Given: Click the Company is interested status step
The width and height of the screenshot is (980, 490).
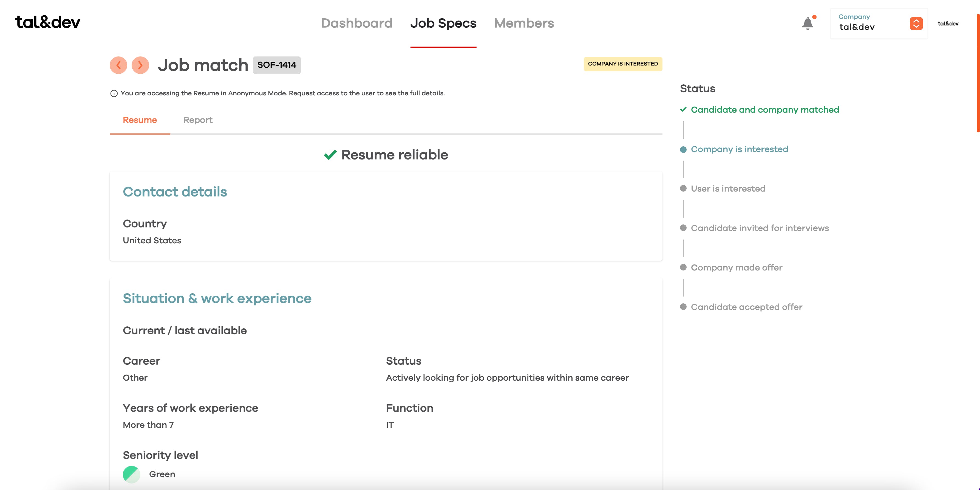Looking at the screenshot, I should 739,149.
